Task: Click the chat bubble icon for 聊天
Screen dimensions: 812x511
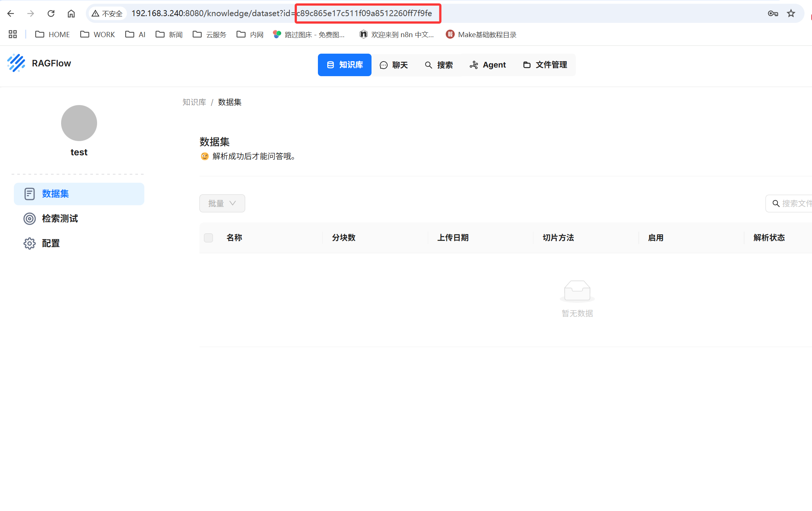Action: pos(383,65)
